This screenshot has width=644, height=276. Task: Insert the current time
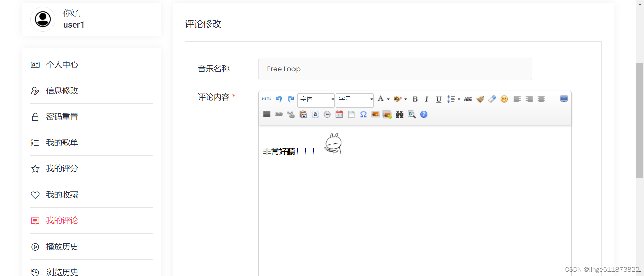click(x=327, y=114)
